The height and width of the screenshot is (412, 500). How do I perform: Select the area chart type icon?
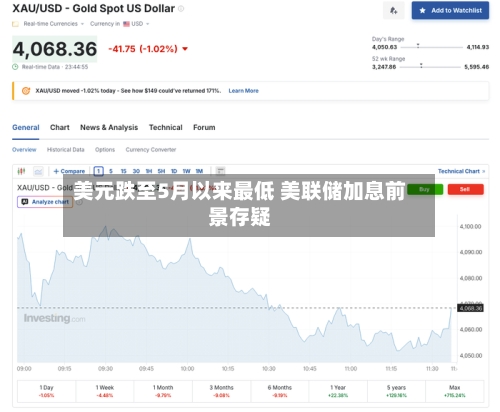click(x=38, y=171)
